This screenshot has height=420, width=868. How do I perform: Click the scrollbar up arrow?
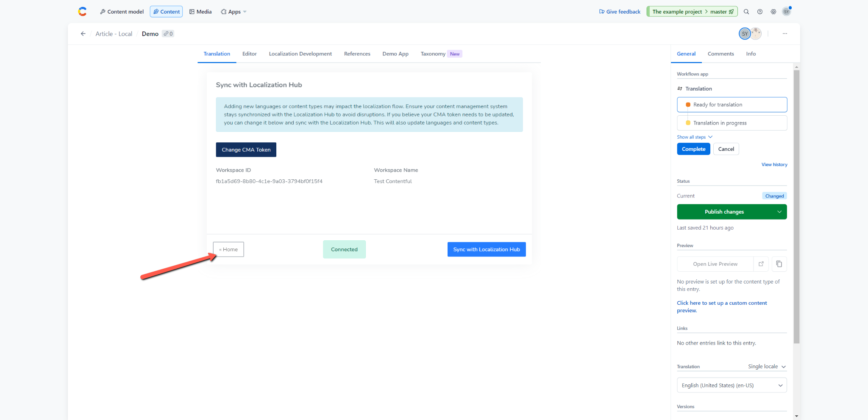(x=796, y=67)
